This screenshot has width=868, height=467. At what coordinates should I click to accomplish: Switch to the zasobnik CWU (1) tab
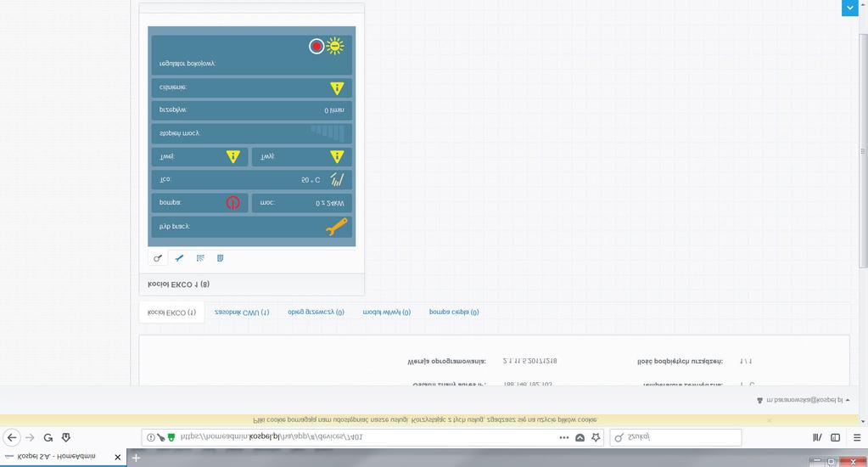(x=242, y=312)
